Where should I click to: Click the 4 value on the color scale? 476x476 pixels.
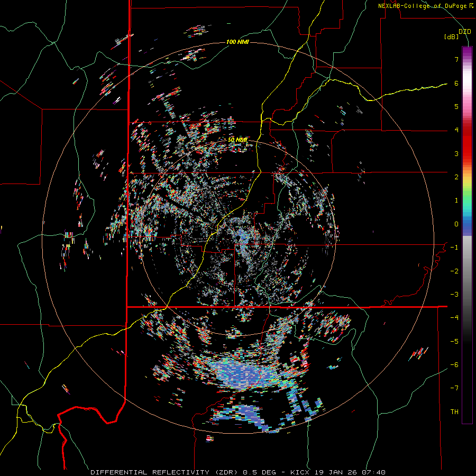click(456, 130)
